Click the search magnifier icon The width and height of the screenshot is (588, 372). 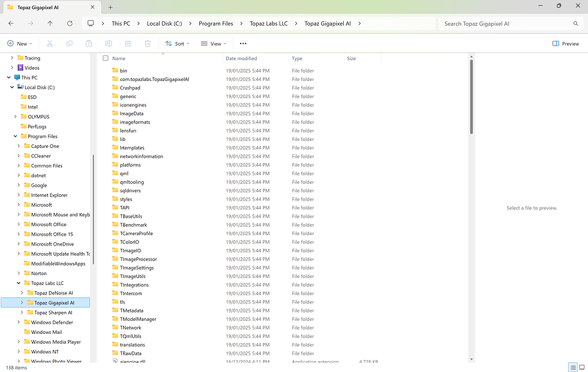576,24
